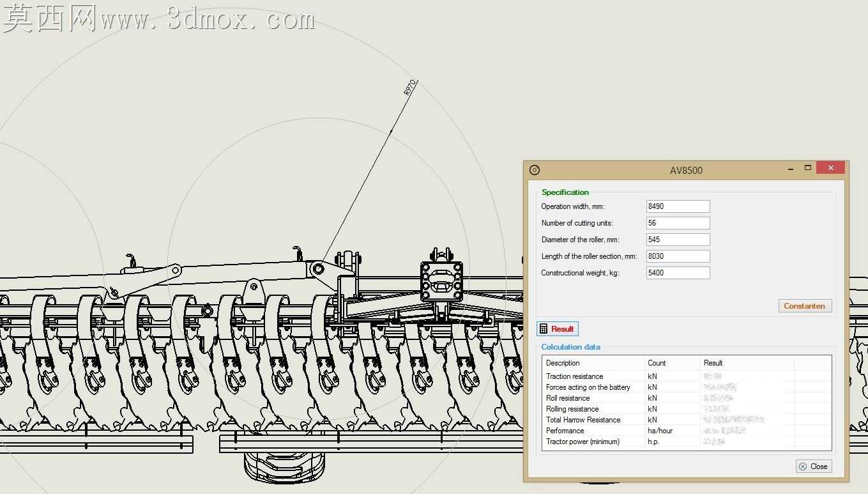Select the Result column header
The width and height of the screenshot is (868, 494).
coord(747,363)
